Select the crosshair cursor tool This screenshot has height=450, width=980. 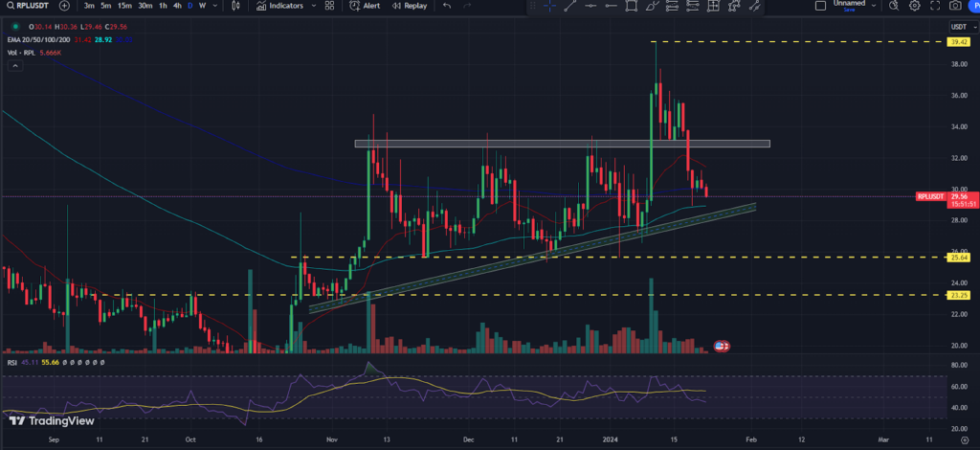coord(550,6)
